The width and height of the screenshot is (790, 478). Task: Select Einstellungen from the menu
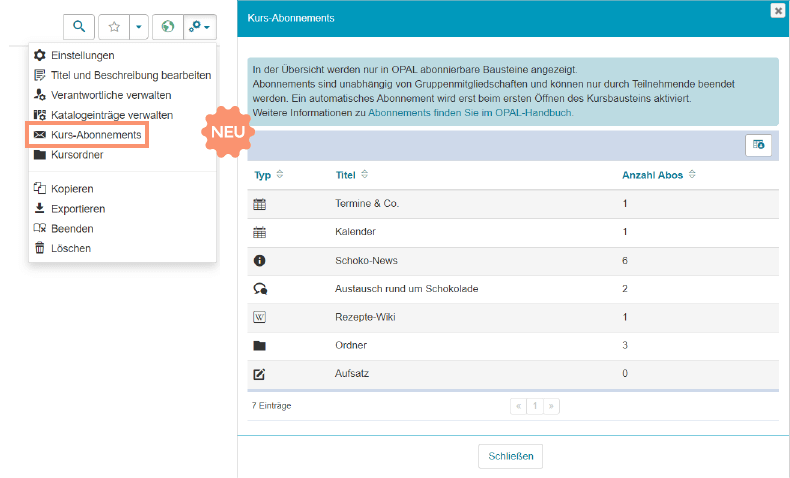coord(82,55)
